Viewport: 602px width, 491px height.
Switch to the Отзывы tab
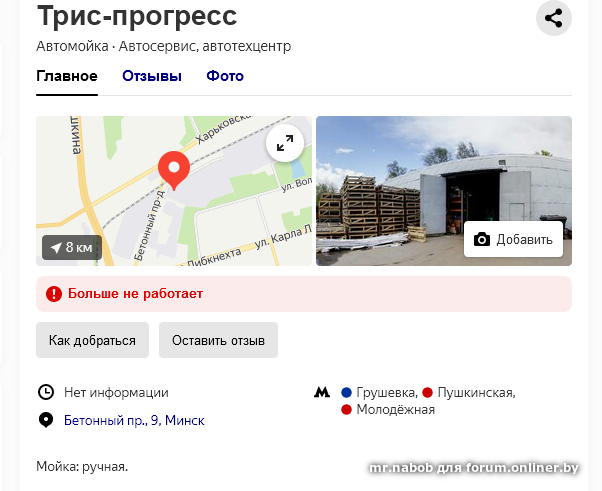(x=152, y=76)
